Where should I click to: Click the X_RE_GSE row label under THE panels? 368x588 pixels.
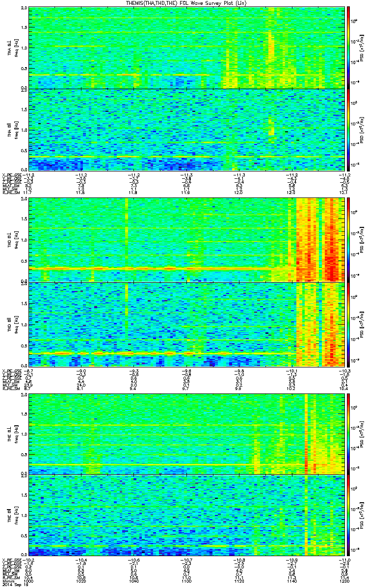coord(11,560)
